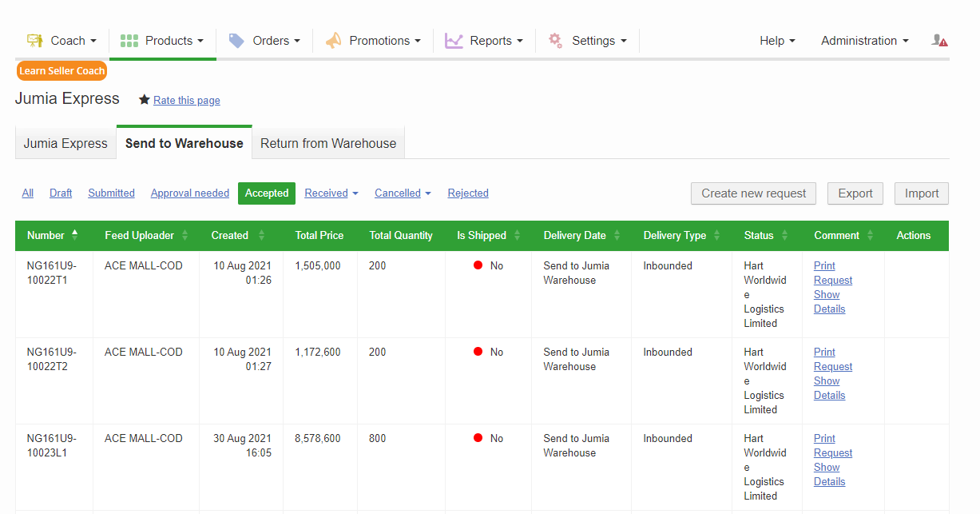Click Print Request for NG161U9-10022T1

click(833, 273)
